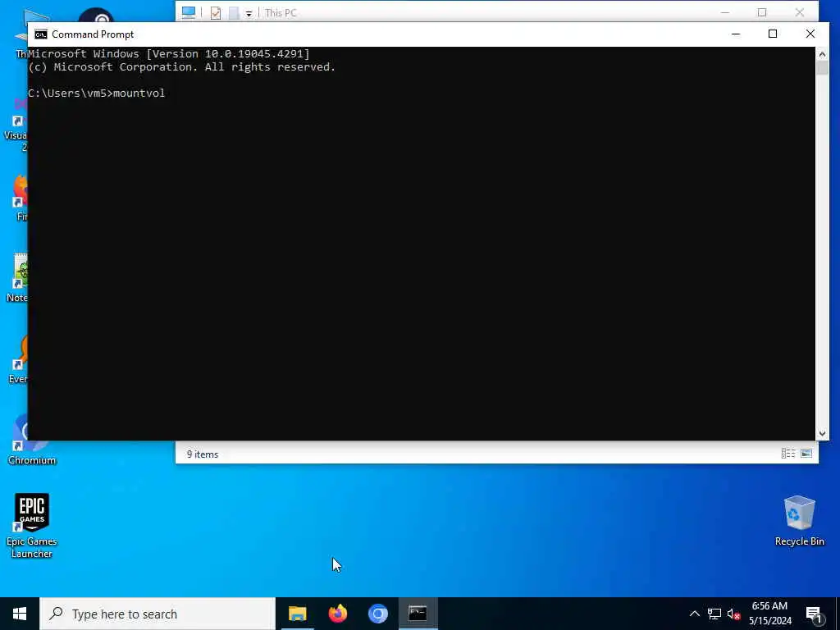840x630 pixels.
Task: Click the scroll down arrow in Command Prompt
Action: (x=822, y=434)
